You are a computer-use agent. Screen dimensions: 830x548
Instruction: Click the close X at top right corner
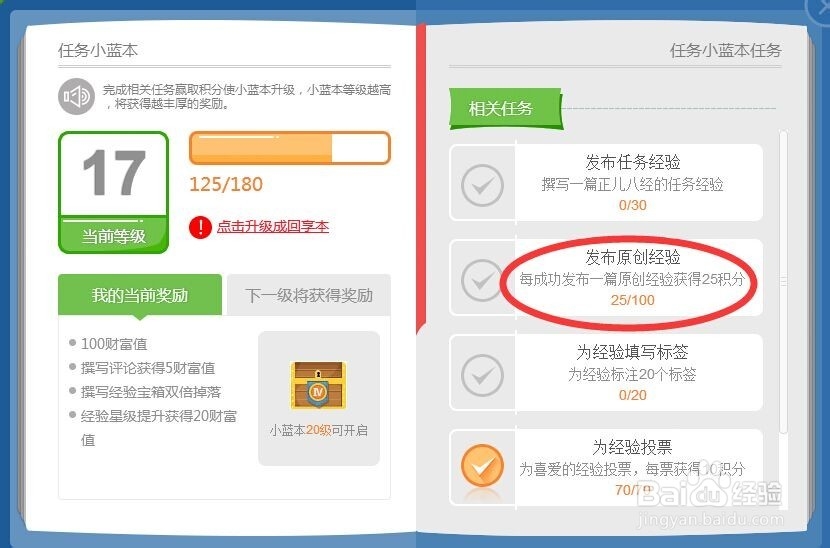818,9
